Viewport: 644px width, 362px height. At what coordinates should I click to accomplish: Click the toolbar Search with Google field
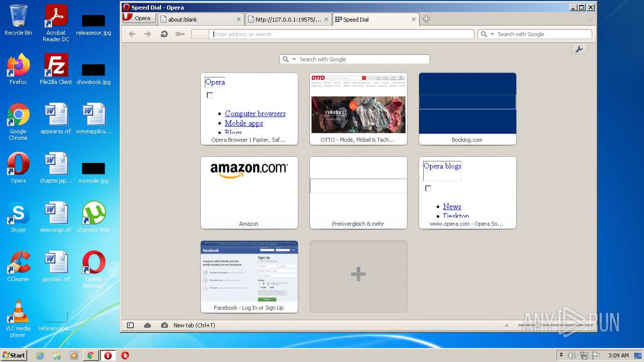[x=534, y=34]
